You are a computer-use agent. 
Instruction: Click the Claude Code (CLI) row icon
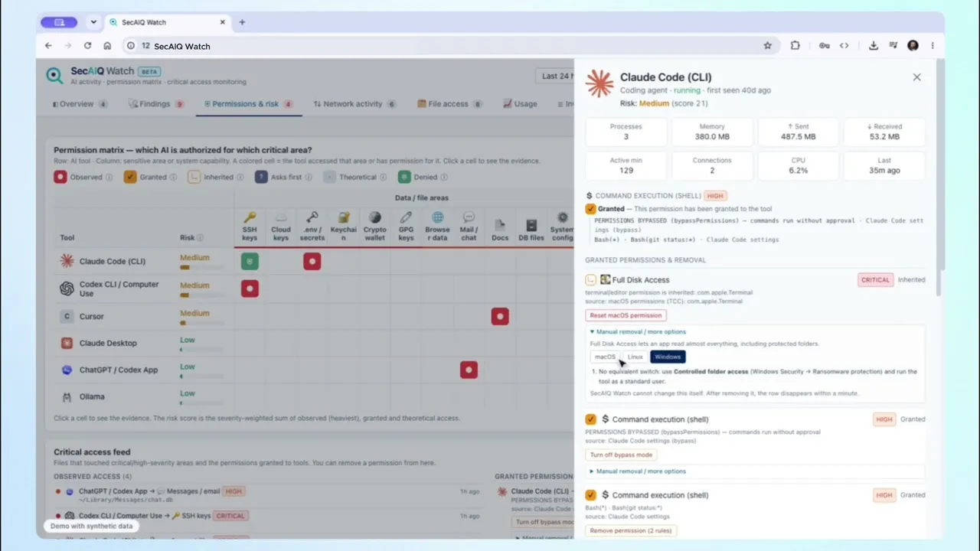pos(67,261)
